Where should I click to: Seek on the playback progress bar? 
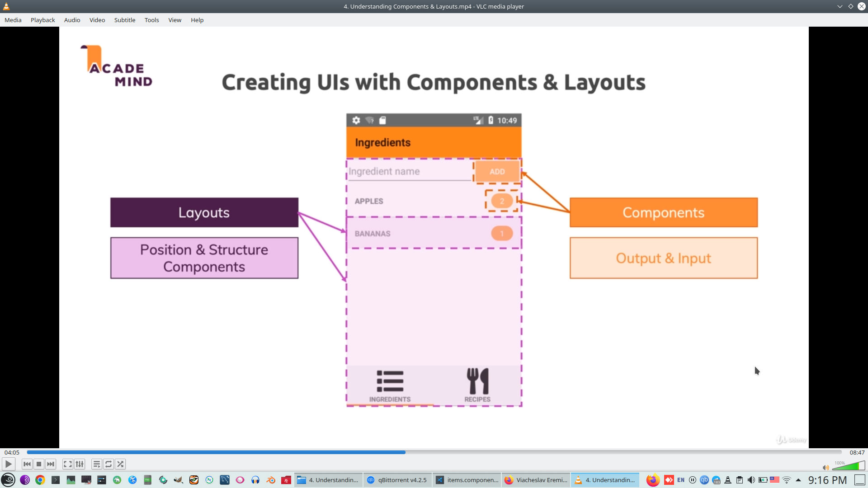(434, 452)
